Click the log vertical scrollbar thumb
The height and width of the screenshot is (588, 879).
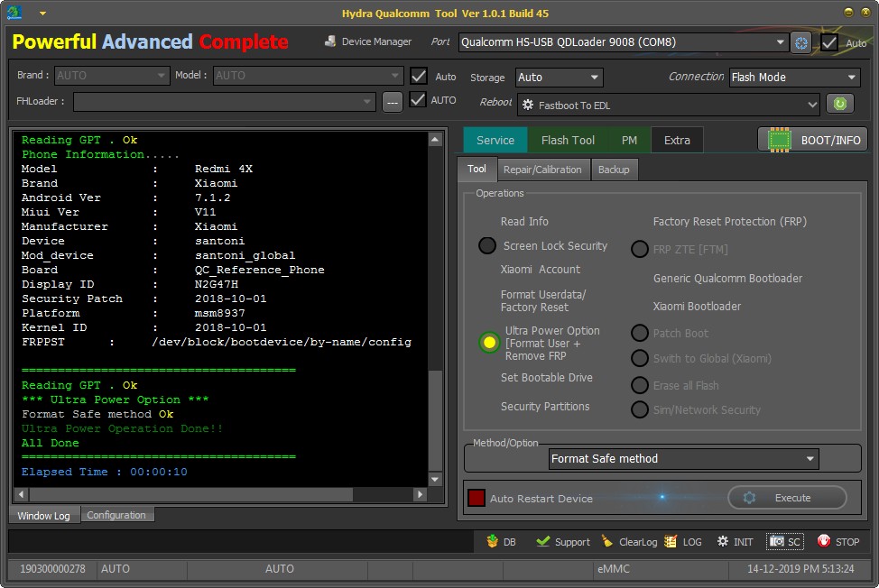tap(435, 419)
